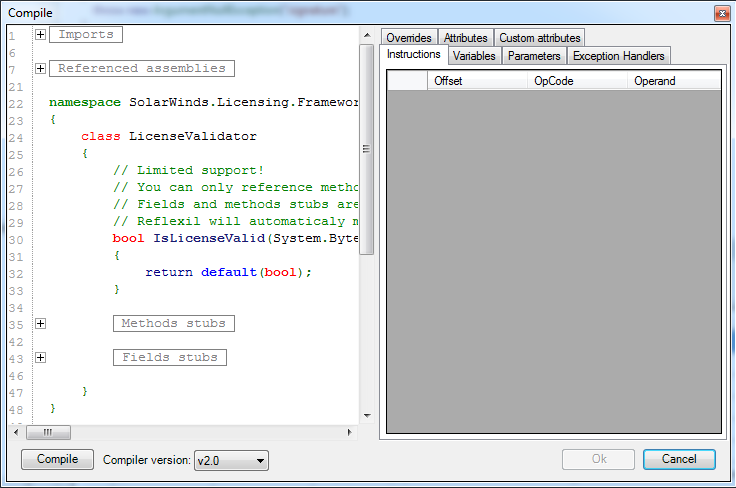Click the horizontal scroll right arrow
Image resolution: width=736 pixels, height=488 pixels.
[349, 432]
